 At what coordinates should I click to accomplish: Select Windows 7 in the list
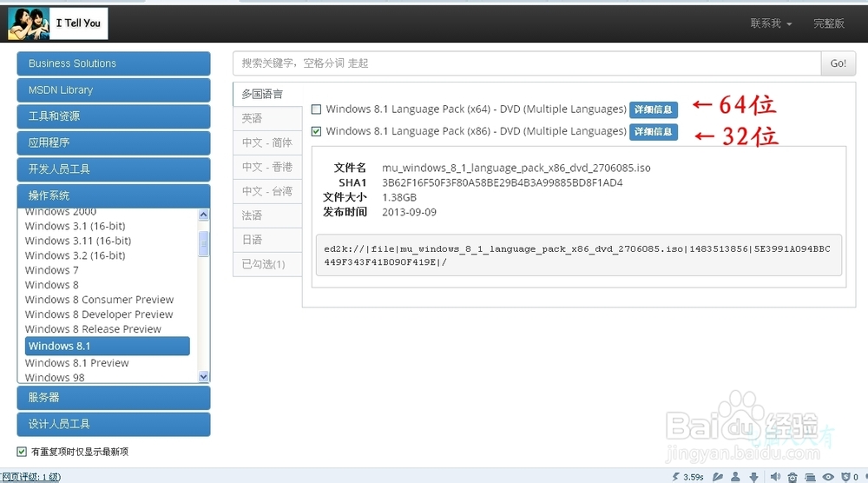pyautogui.click(x=51, y=270)
